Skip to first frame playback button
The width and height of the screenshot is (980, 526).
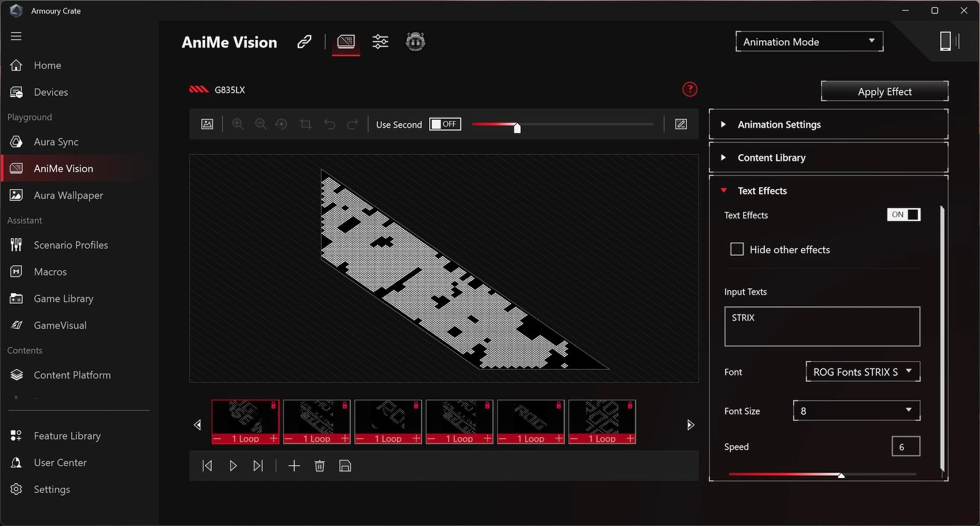point(207,466)
